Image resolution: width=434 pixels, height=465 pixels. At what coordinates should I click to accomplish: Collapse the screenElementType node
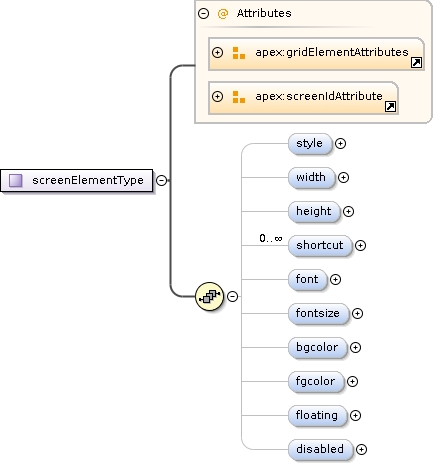point(162,180)
